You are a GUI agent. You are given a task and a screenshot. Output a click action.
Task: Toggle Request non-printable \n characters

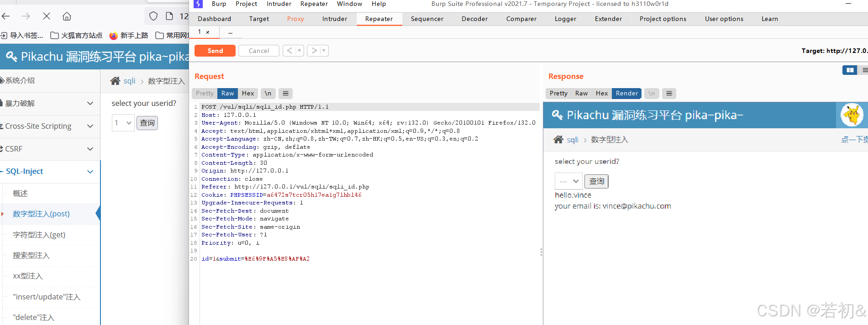pyautogui.click(x=268, y=93)
